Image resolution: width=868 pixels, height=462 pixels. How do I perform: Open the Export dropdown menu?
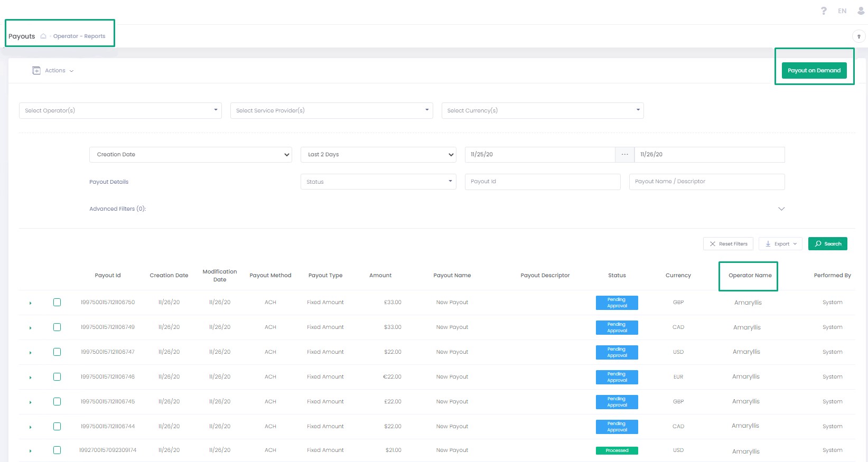pyautogui.click(x=780, y=244)
